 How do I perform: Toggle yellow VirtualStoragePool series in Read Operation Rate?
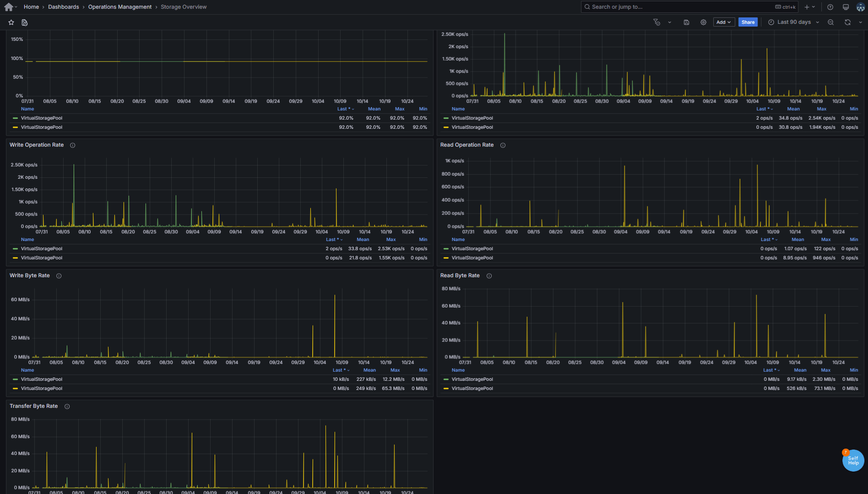[472, 258]
